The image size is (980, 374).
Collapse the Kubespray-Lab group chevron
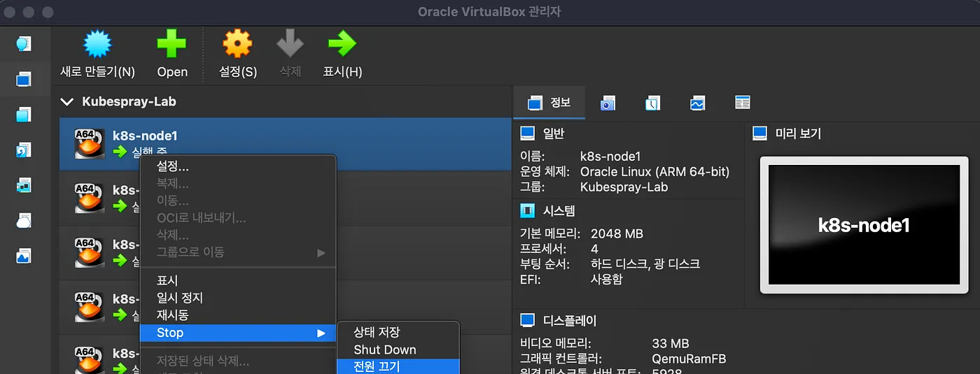click(67, 102)
